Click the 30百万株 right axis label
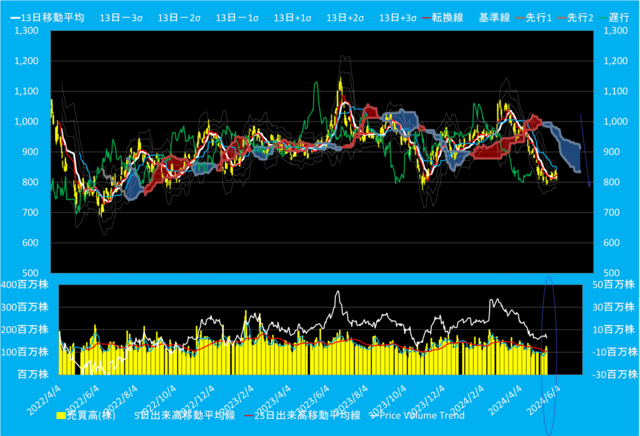Image resolution: width=640 pixels, height=436 pixels. click(613, 307)
